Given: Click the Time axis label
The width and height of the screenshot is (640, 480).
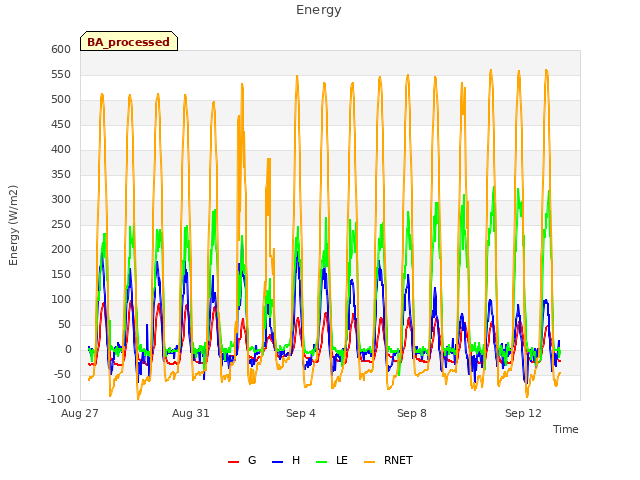Looking at the screenshot, I should 566,429.
